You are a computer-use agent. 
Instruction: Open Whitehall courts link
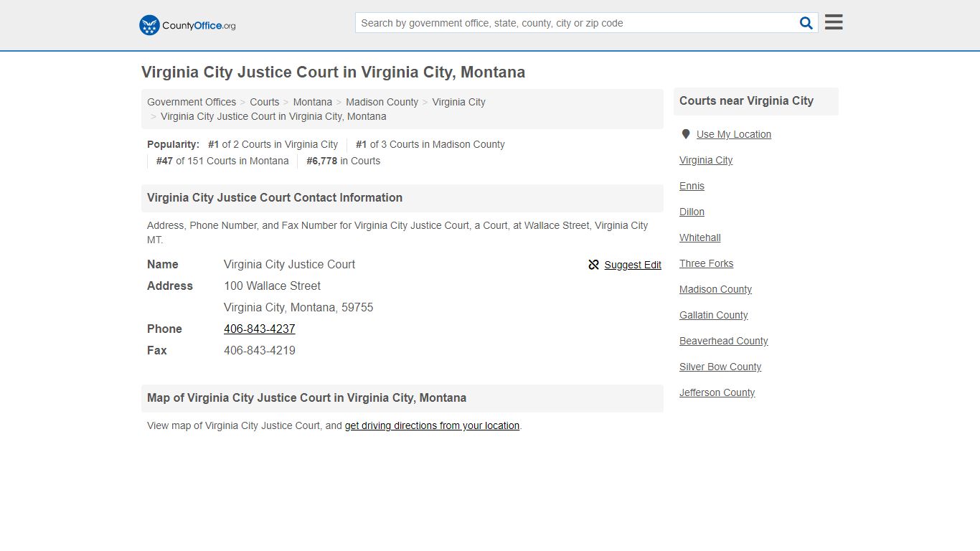click(x=700, y=237)
